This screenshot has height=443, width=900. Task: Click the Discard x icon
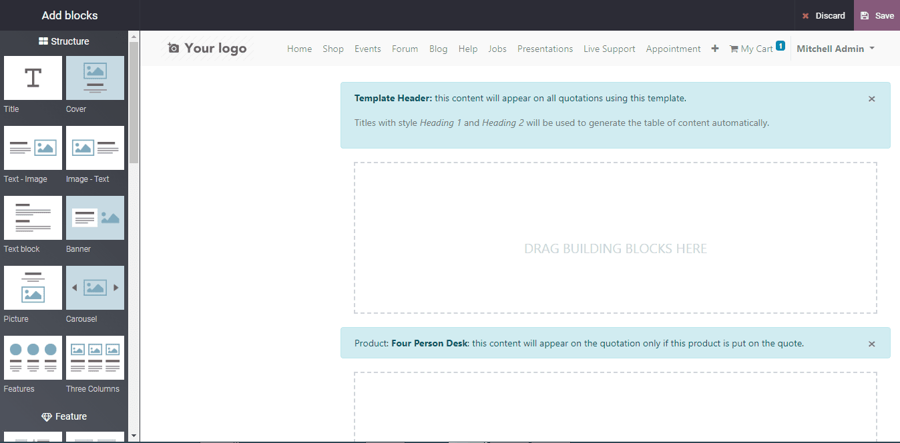tap(805, 16)
